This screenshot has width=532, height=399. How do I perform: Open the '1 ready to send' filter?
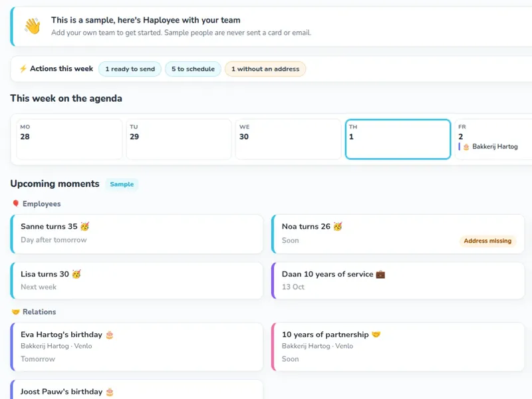130,69
